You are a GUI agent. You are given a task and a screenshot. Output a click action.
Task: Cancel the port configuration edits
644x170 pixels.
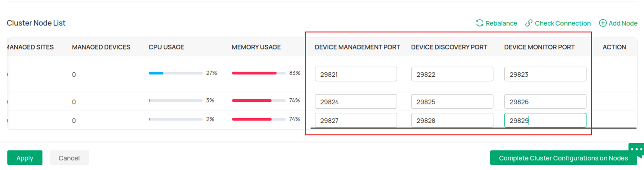click(69, 158)
